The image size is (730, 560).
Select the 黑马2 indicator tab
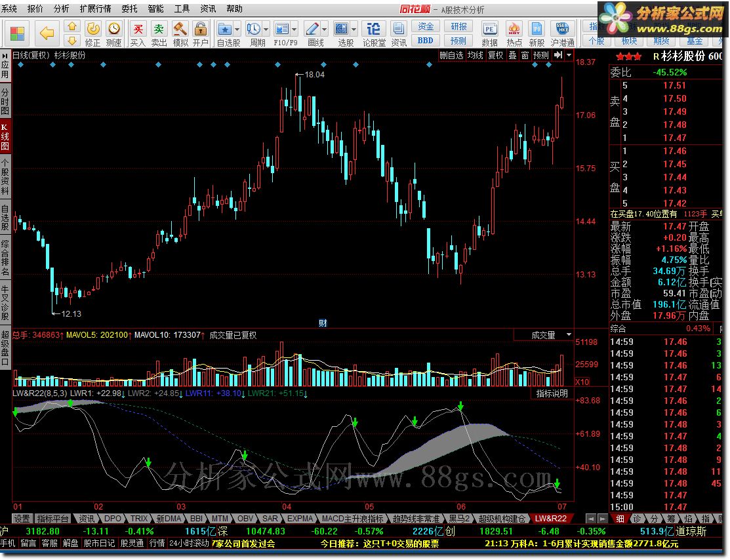tap(459, 519)
